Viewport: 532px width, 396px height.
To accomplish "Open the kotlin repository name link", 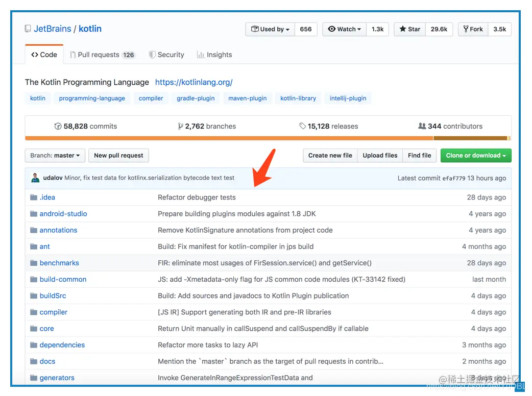I will (x=90, y=29).
